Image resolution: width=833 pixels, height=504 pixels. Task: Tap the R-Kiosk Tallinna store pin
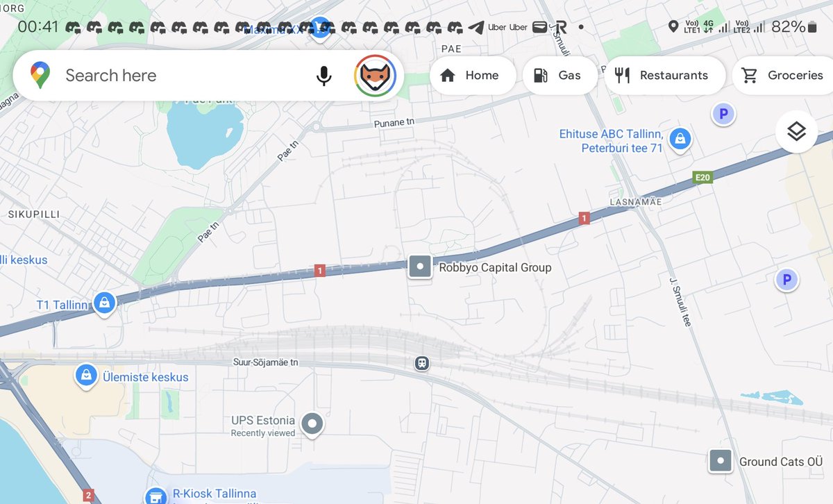tap(156, 496)
